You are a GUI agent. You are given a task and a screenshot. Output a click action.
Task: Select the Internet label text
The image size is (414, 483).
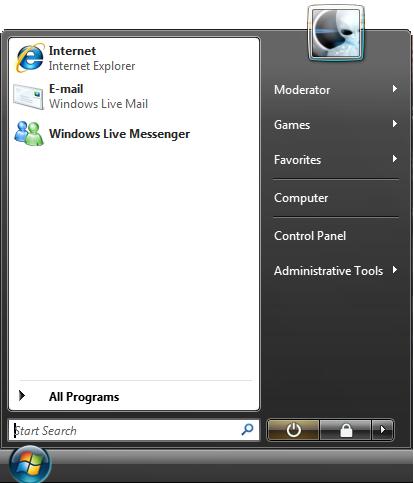point(72,51)
